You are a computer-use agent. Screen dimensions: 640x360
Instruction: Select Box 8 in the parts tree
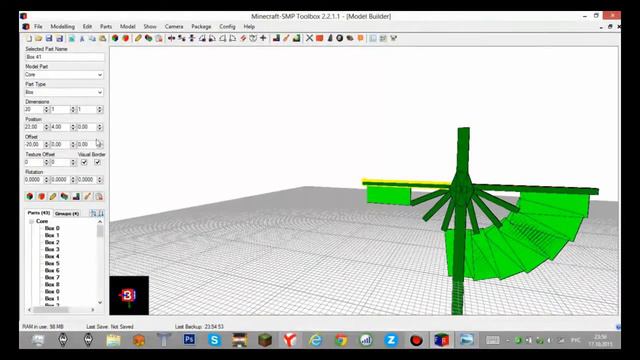point(52,284)
